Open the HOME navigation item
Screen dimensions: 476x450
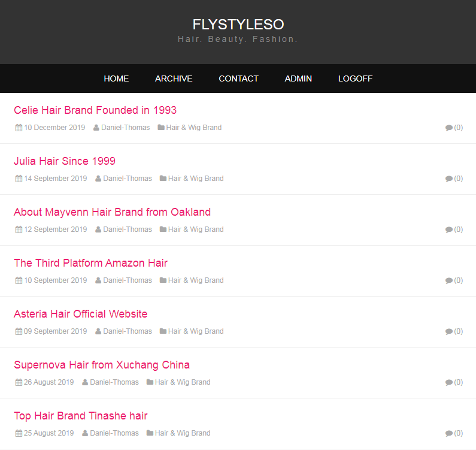click(116, 78)
